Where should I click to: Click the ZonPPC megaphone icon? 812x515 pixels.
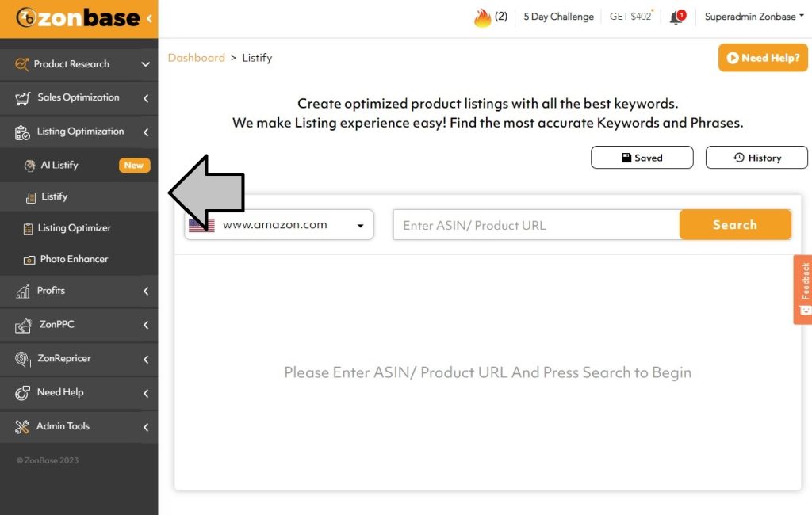coord(23,325)
